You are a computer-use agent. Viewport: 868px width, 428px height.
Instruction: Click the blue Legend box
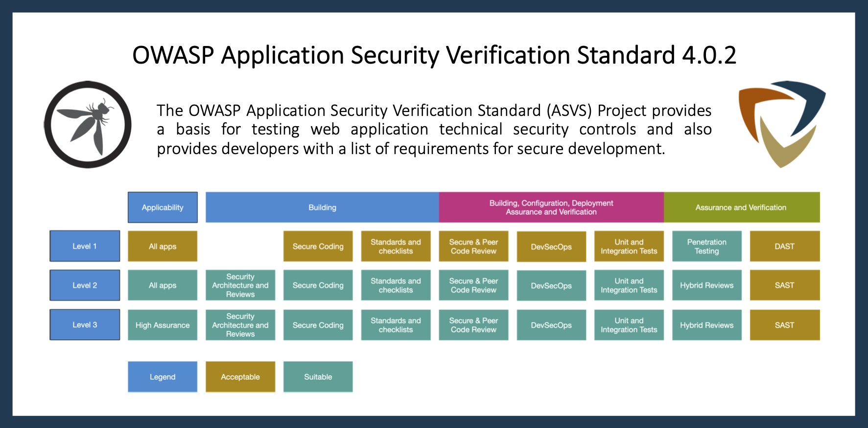point(163,377)
